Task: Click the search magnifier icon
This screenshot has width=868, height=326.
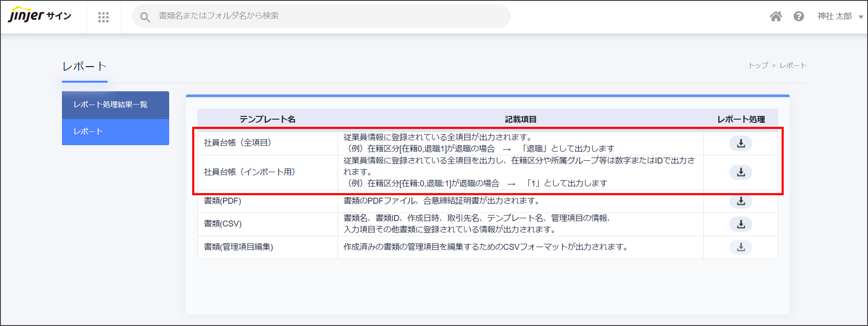Action: [145, 17]
